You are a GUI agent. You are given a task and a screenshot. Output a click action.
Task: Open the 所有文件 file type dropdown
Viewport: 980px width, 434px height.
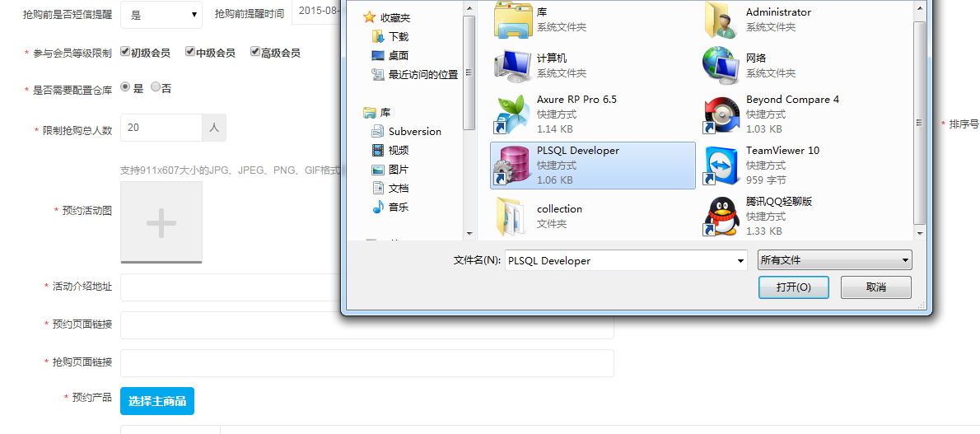tap(834, 260)
